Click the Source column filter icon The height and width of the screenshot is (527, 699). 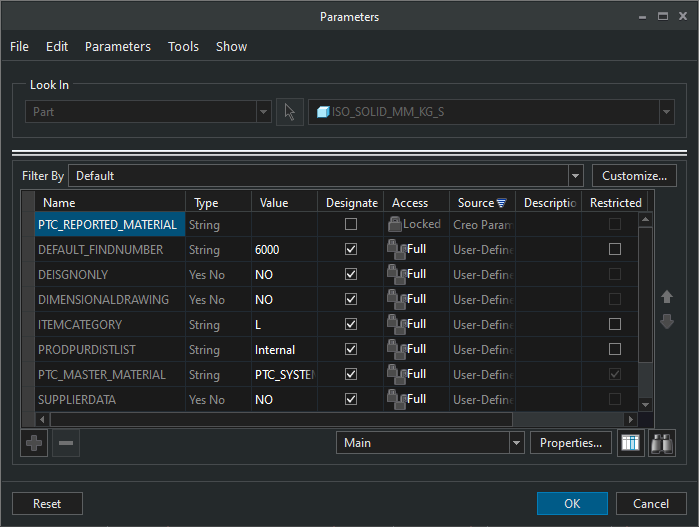[502, 203]
